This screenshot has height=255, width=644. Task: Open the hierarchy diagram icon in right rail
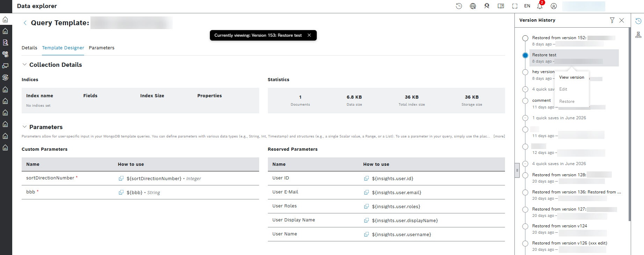click(x=638, y=35)
